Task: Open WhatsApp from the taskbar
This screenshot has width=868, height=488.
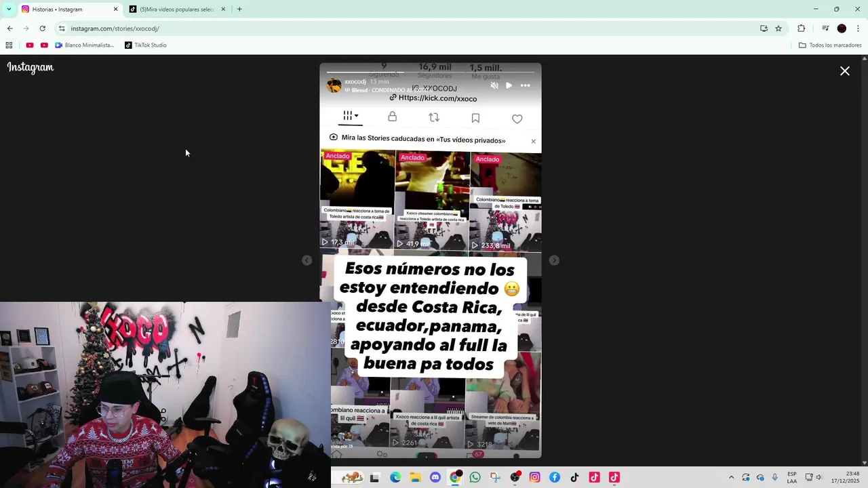Action: click(475, 477)
